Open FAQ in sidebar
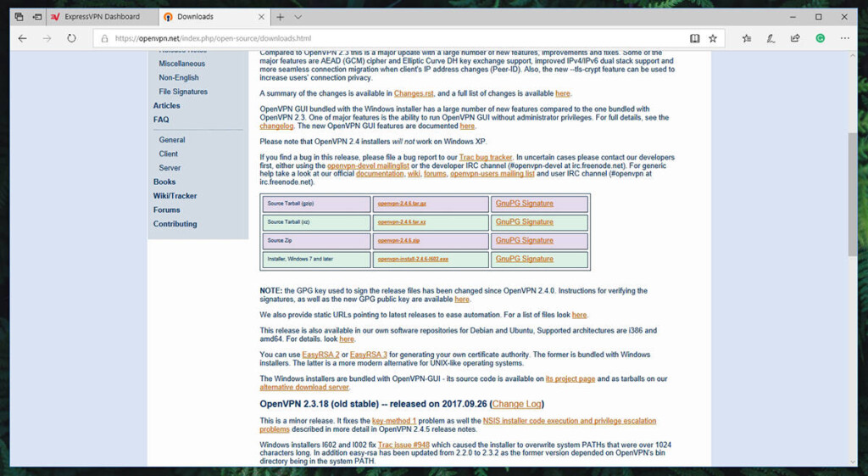 pos(161,120)
